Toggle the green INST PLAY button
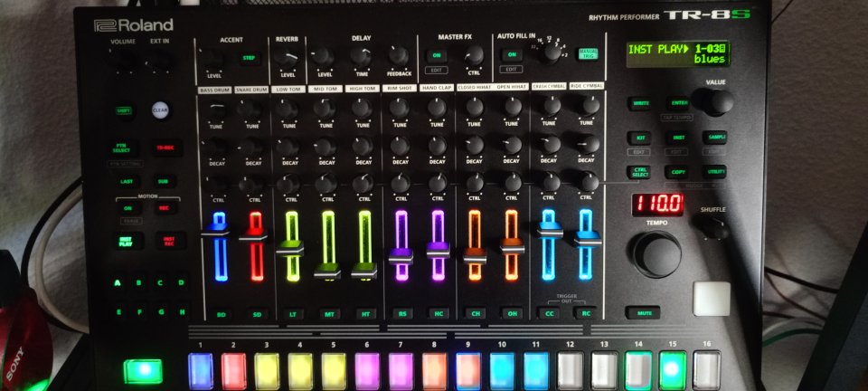Viewport: 868px width, 391px height. 126,241
